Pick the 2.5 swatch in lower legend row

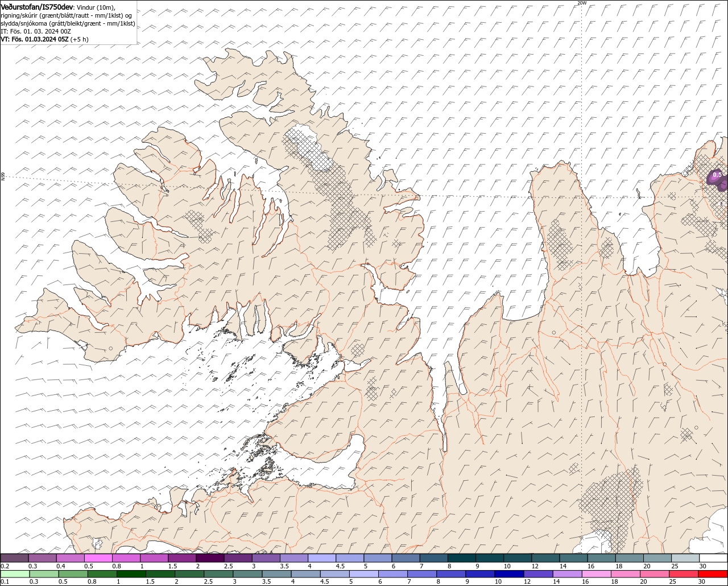218,573
